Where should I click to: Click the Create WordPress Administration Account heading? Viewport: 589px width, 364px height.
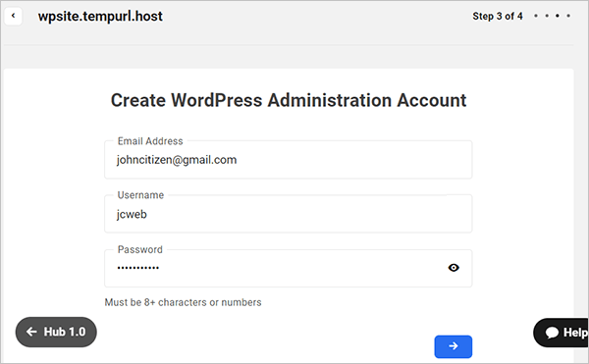tap(289, 101)
